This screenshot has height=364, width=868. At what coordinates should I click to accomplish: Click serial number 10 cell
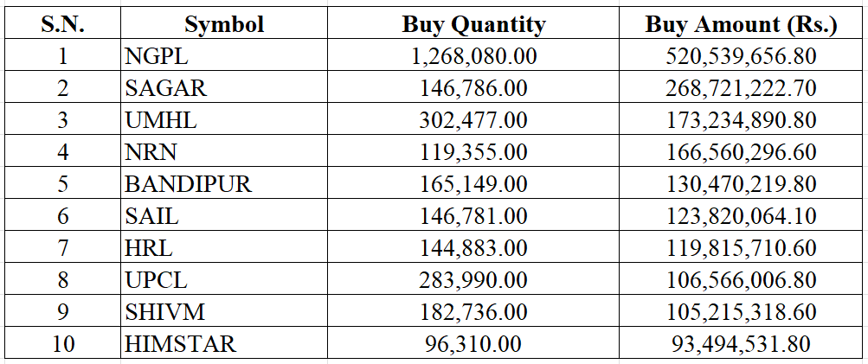[x=62, y=344]
